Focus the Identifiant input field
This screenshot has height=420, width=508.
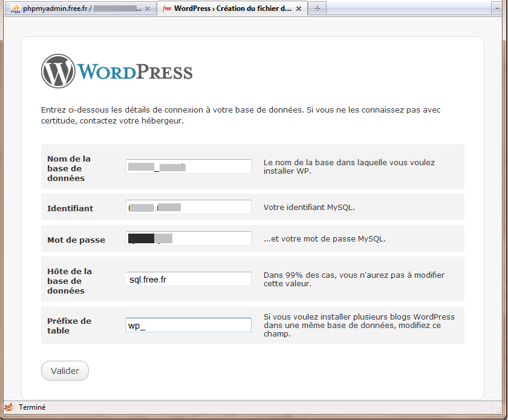[x=189, y=207]
